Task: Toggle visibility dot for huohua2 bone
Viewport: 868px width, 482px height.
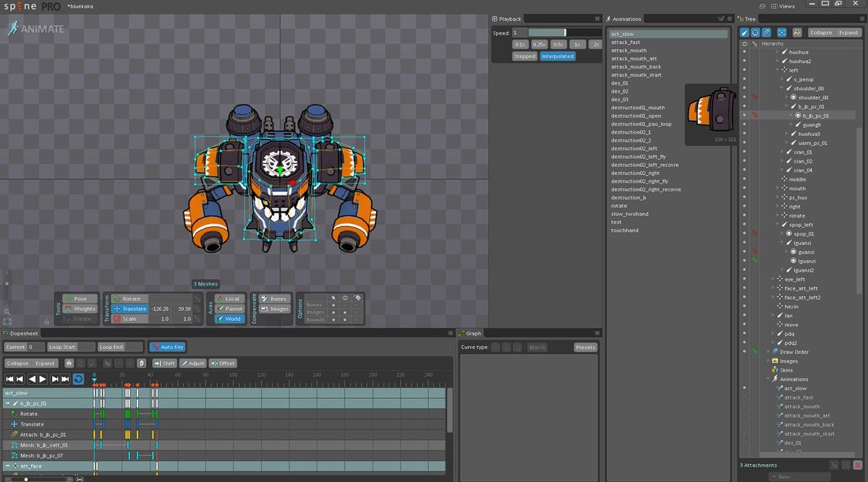Action: point(744,61)
